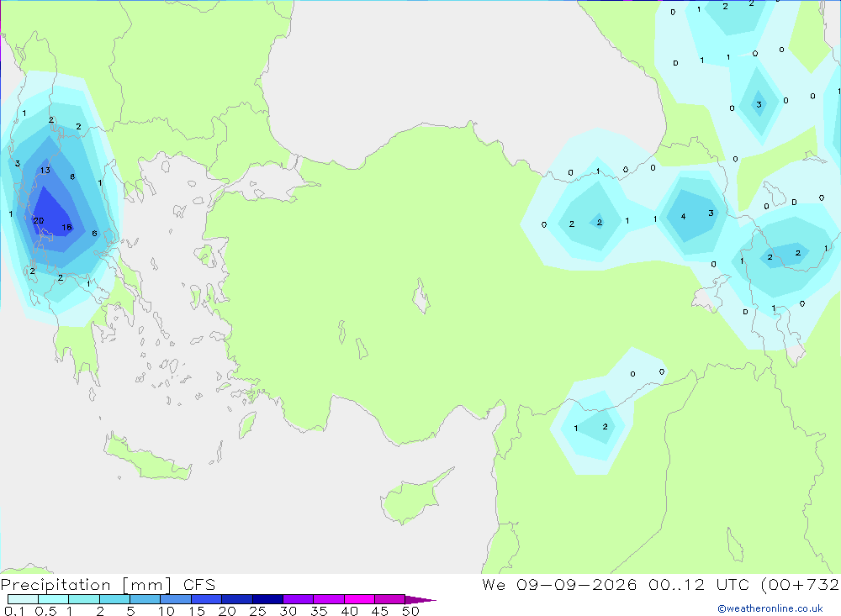Viewport: 841px width, 616px height.
Task: Click the Lake Tuz outline in central Turkey
Action: (421, 296)
